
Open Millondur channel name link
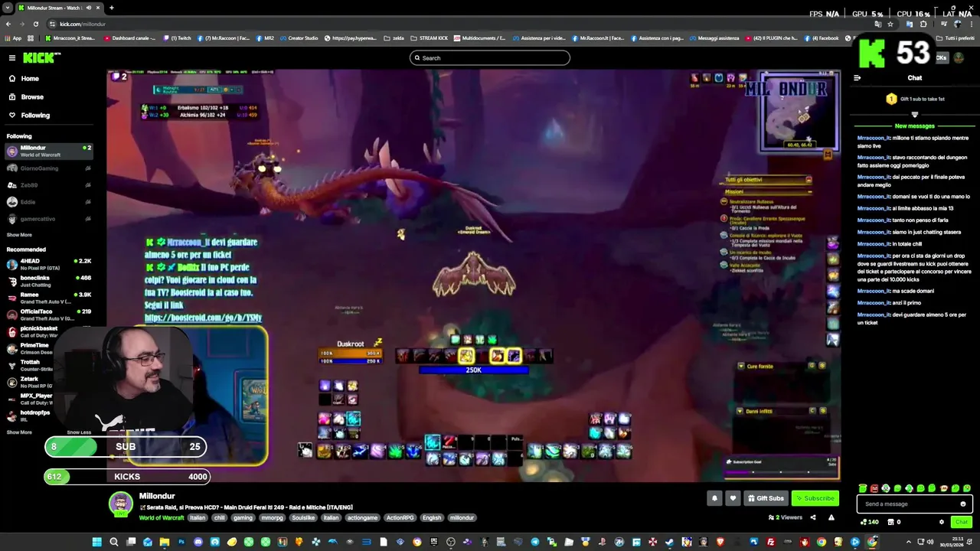[x=157, y=496]
